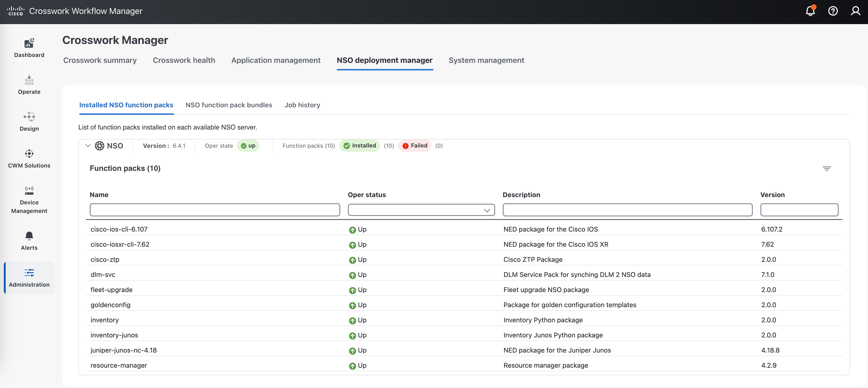Select the goldenconfig row name
Image resolution: width=868 pixels, height=388 pixels.
pos(110,305)
